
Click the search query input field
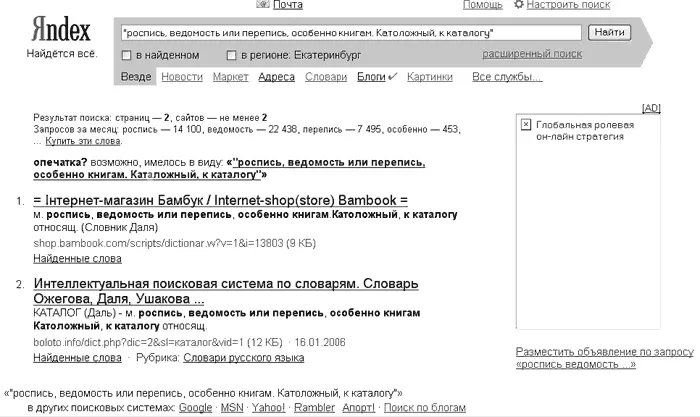click(x=345, y=33)
